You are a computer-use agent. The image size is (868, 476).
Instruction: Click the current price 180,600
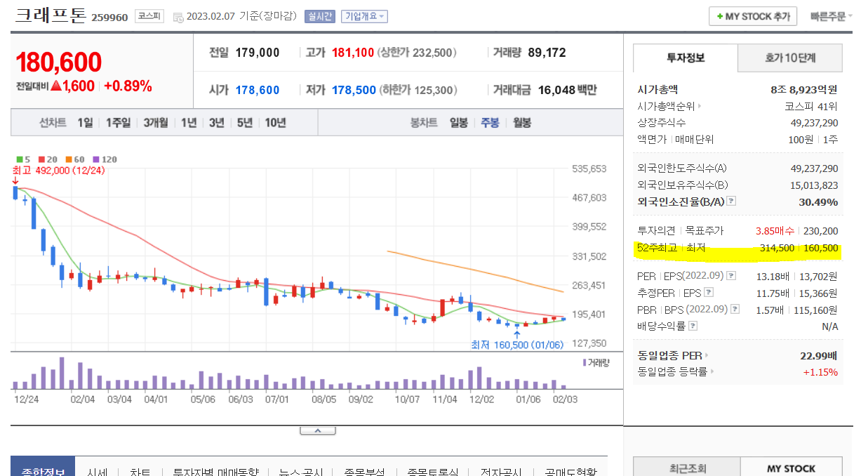tap(59, 62)
